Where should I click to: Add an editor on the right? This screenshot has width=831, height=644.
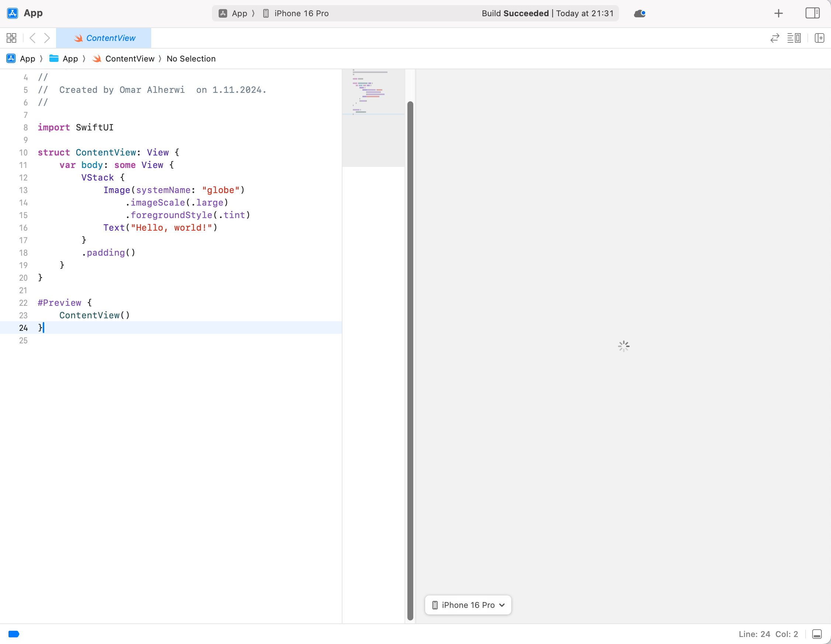(x=819, y=38)
